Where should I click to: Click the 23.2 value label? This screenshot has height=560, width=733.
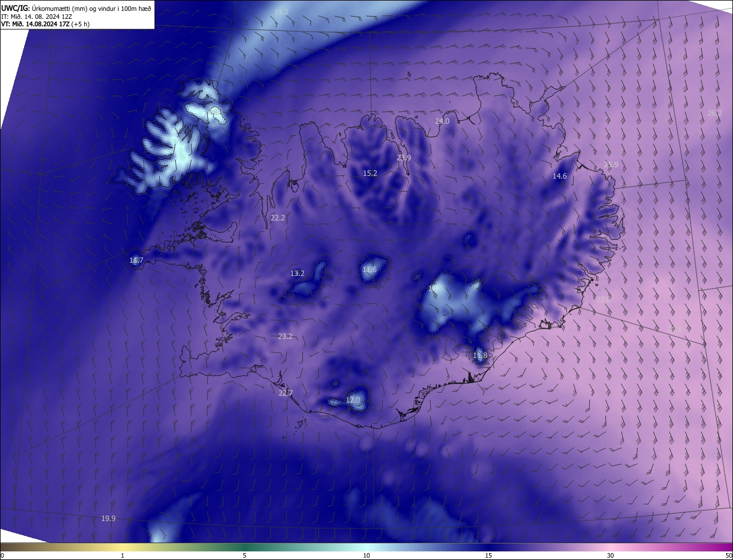(285, 336)
